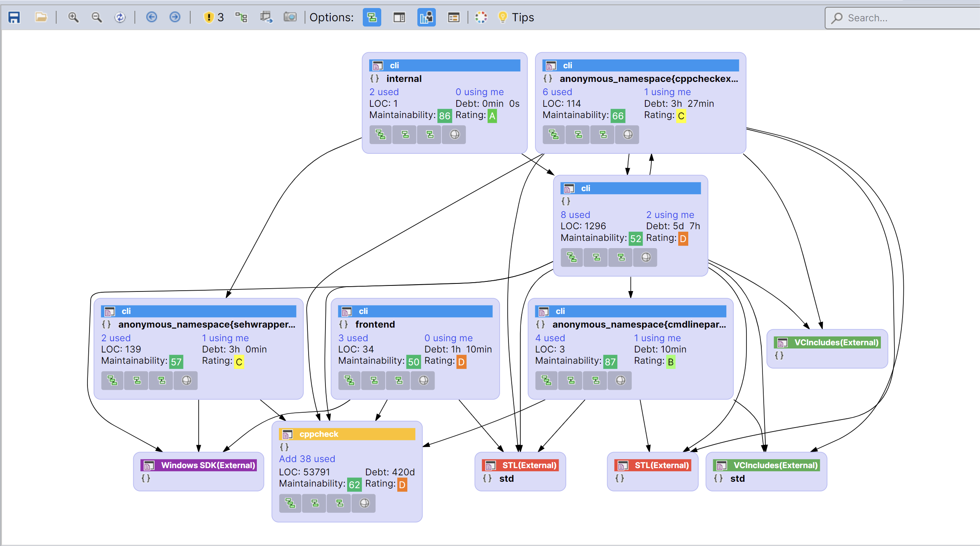Viewport: 980px width, 546px height.
Task: Switch to hierarchical layout view
Action: 241,18
